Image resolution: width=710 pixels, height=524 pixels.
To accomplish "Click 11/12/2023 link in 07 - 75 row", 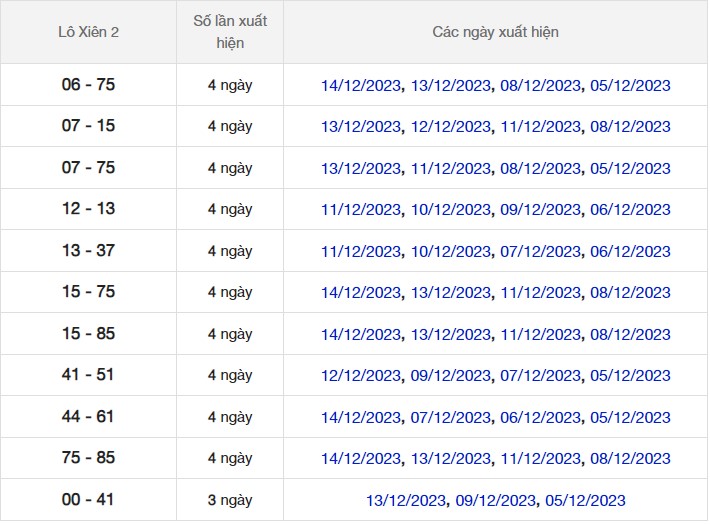I will pyautogui.click(x=451, y=169).
